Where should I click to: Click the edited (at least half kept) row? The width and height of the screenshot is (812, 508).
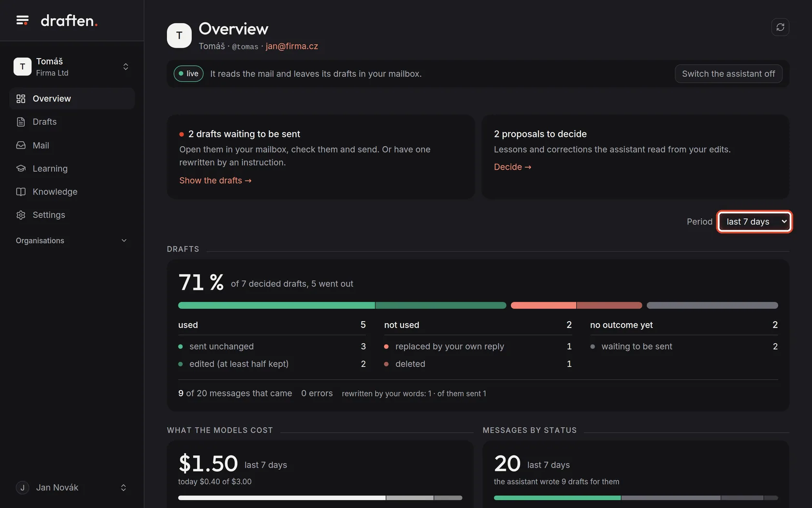point(272,364)
